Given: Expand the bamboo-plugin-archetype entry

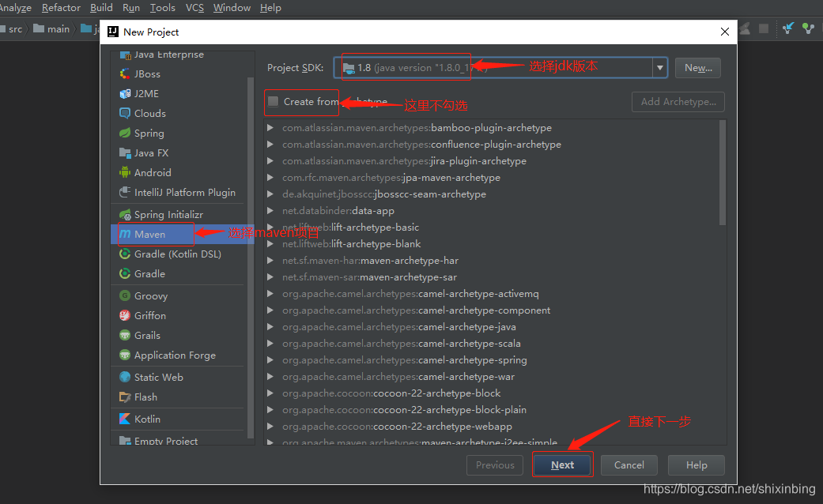Looking at the screenshot, I should 270,127.
